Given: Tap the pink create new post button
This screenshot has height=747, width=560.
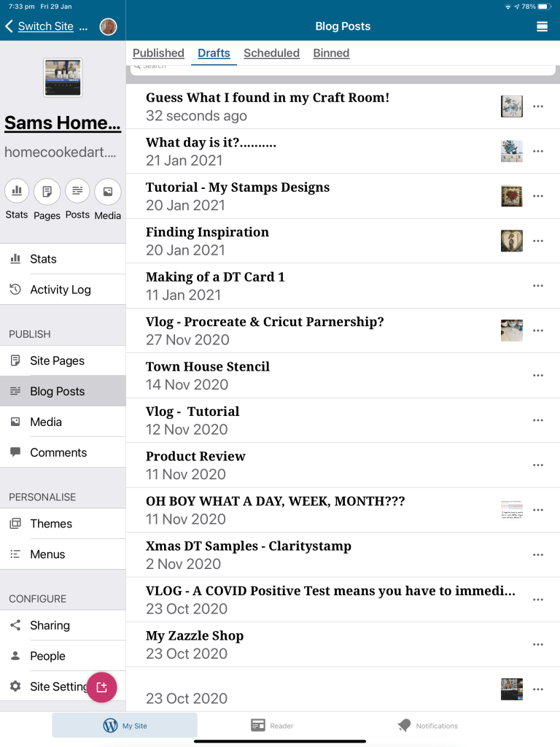Looking at the screenshot, I should click(101, 686).
